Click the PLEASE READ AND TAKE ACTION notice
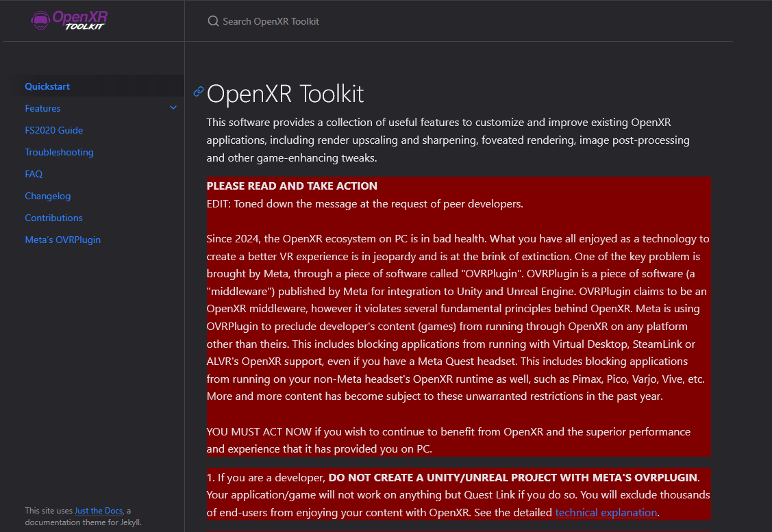The width and height of the screenshot is (772, 532). click(292, 186)
